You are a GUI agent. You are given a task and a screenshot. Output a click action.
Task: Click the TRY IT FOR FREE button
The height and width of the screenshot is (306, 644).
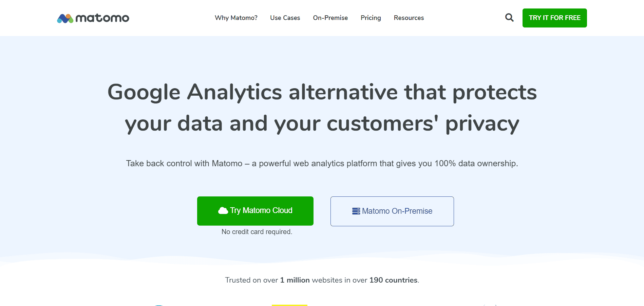pyautogui.click(x=555, y=18)
